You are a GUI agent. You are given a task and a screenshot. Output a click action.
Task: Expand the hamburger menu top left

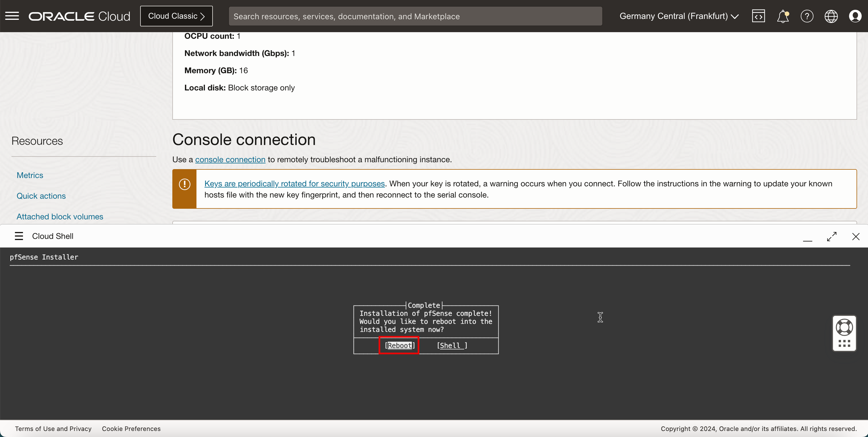click(12, 16)
